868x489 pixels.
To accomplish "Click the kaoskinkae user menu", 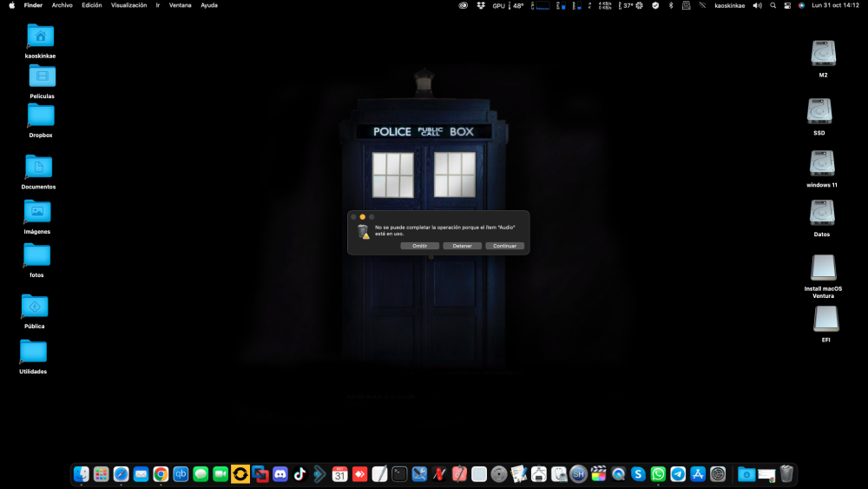I will pyautogui.click(x=730, y=5).
